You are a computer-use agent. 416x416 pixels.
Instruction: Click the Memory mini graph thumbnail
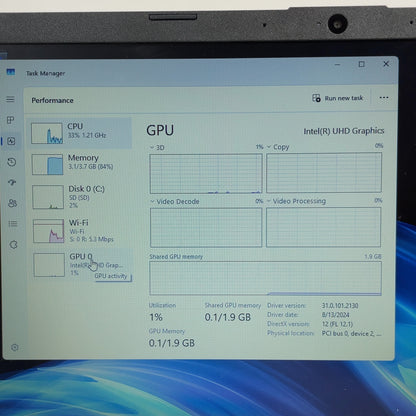click(47, 164)
